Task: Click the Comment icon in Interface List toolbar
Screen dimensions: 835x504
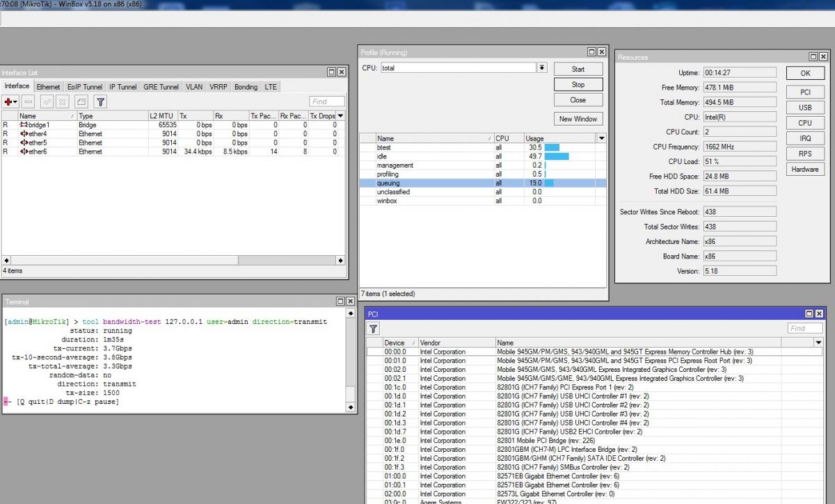Action: pos(81,101)
